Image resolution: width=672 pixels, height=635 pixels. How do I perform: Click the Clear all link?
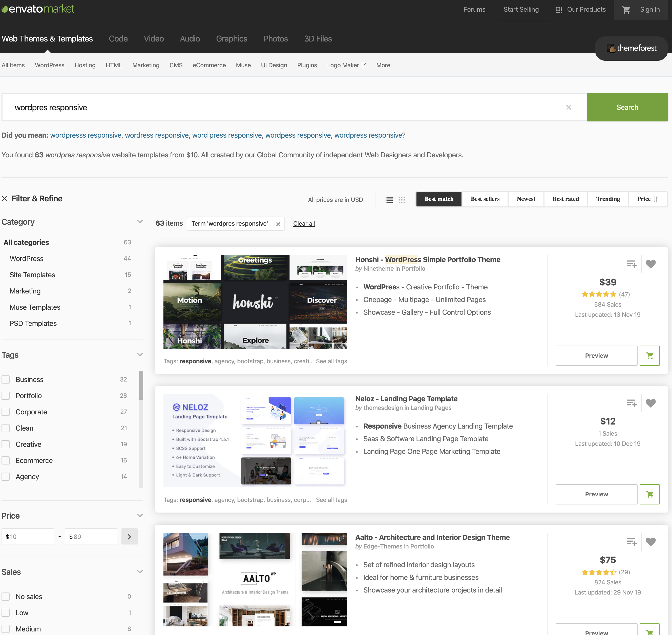point(304,224)
